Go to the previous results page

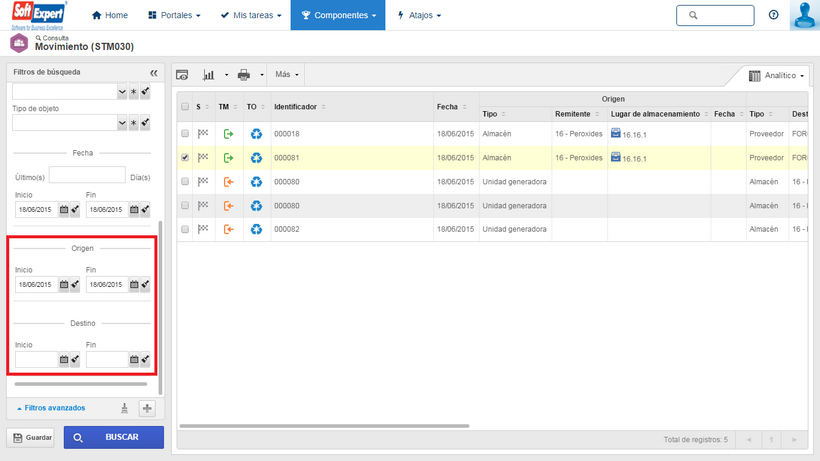pyautogui.click(x=749, y=440)
